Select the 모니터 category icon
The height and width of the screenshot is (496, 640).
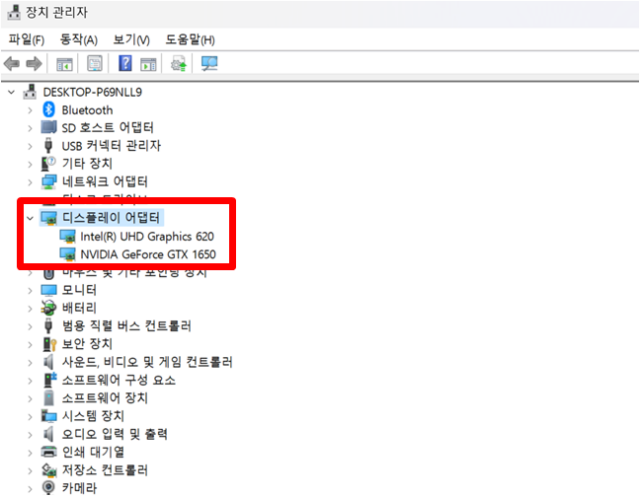[x=49, y=290]
